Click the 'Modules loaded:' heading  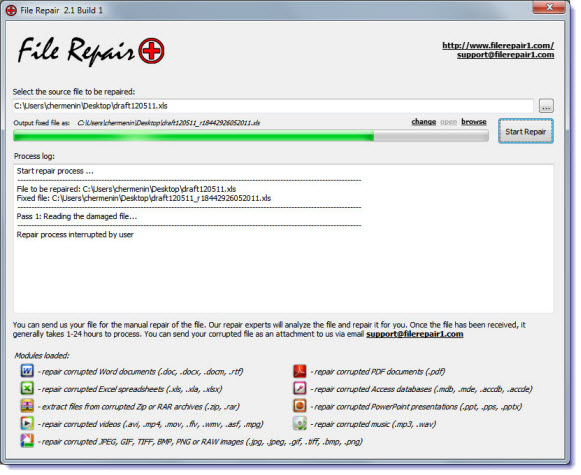click(x=42, y=356)
